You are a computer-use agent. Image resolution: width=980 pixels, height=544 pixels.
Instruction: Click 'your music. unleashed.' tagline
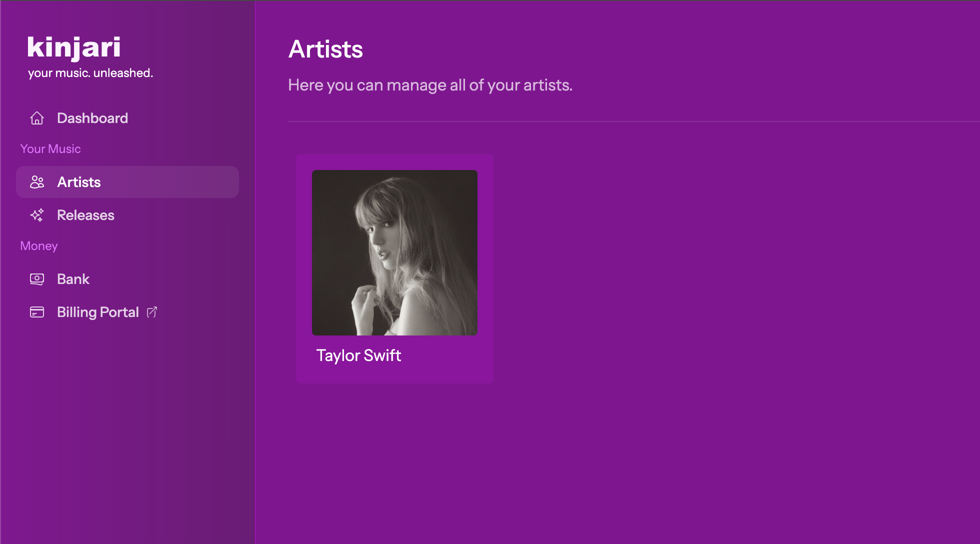[x=90, y=73]
